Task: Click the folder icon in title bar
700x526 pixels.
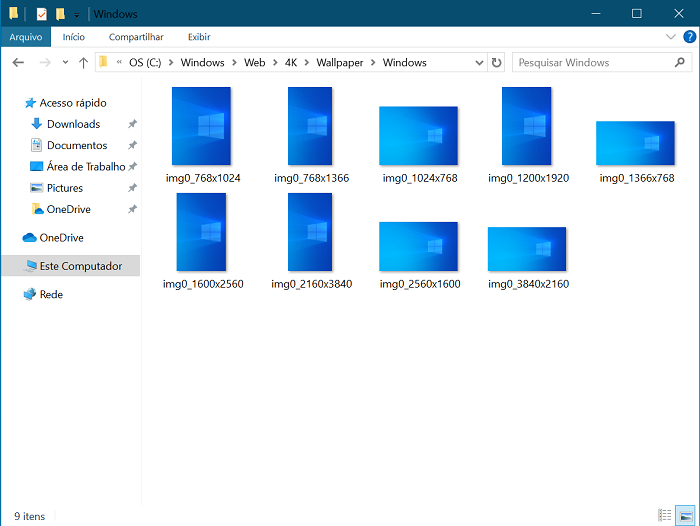Action: (13, 13)
